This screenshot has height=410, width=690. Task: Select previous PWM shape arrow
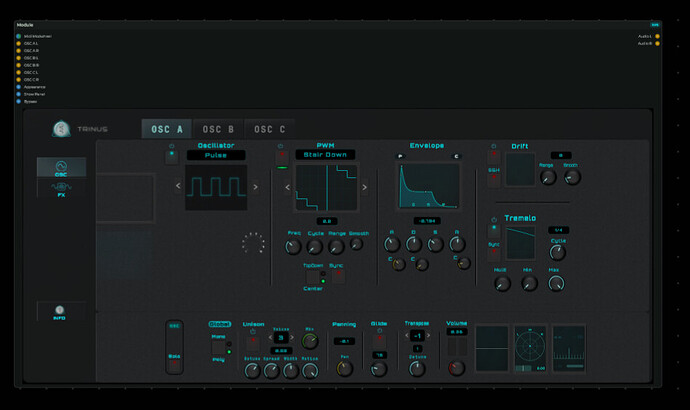coord(287,187)
